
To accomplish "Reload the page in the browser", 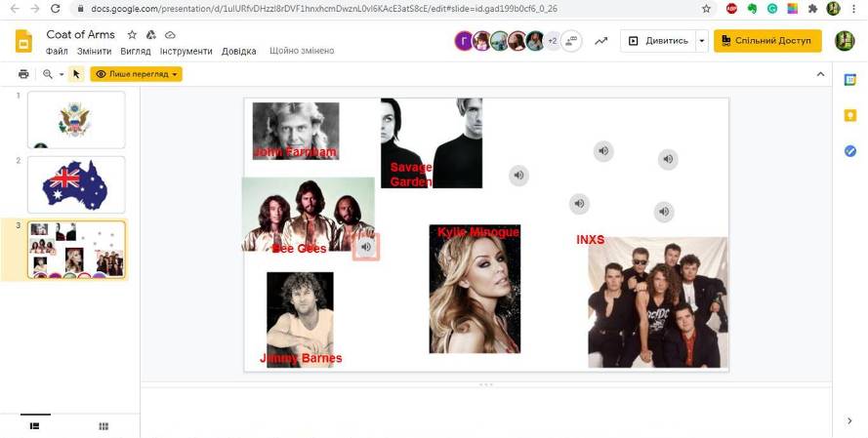I will coord(56,9).
